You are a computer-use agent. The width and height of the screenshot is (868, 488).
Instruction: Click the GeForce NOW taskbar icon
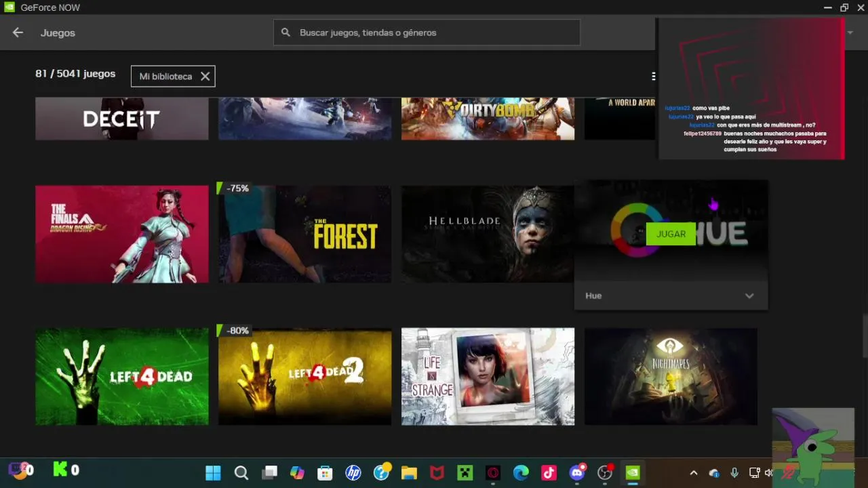pos(633,472)
